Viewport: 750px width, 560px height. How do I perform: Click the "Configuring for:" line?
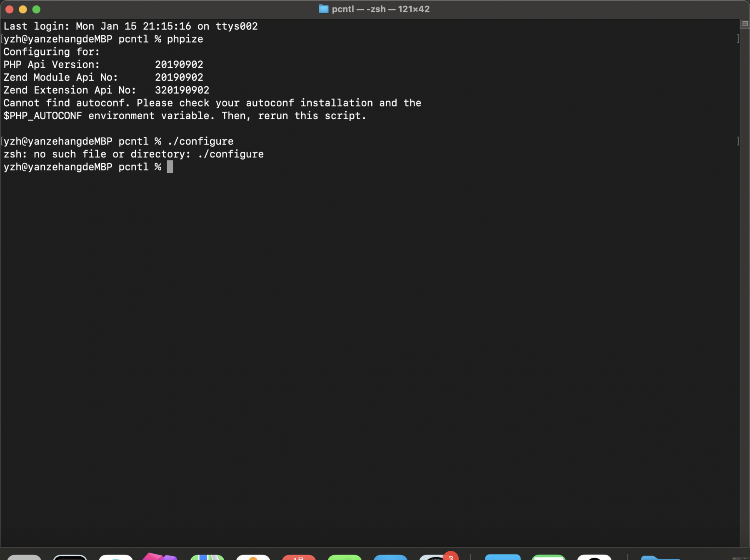point(52,52)
